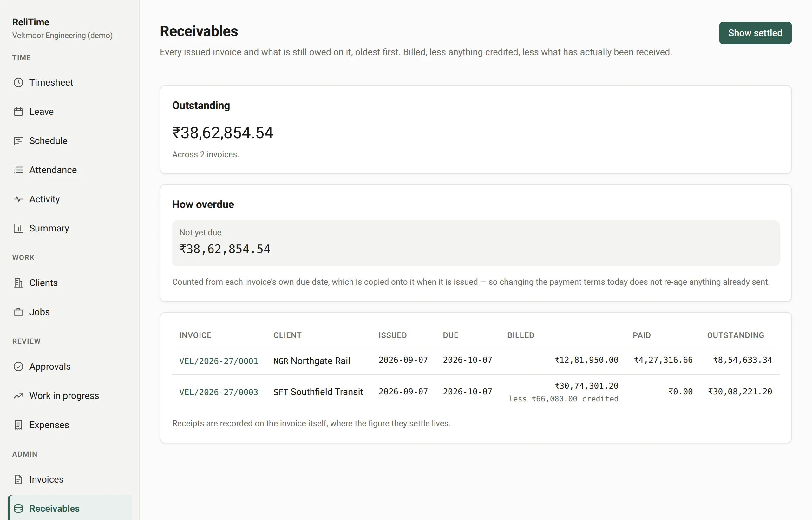Select the Receivables nav item
Viewport: 812px width, 520px height.
(69, 508)
